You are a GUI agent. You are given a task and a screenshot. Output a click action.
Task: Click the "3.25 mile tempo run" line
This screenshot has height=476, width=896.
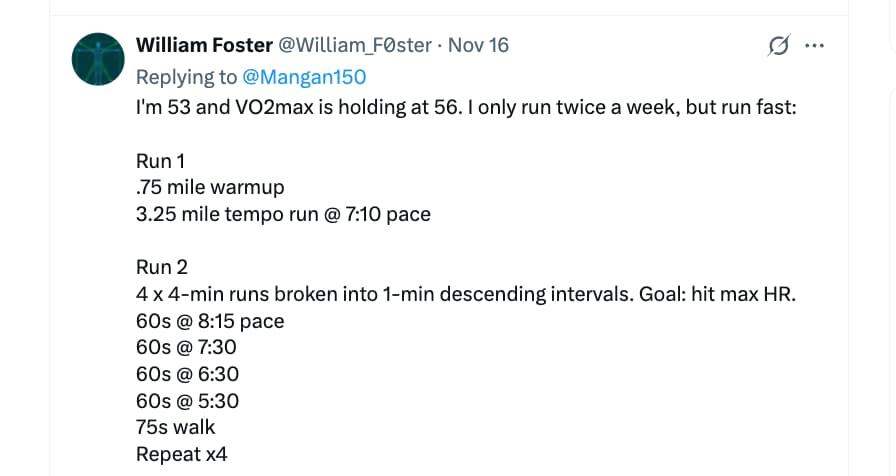click(283, 214)
